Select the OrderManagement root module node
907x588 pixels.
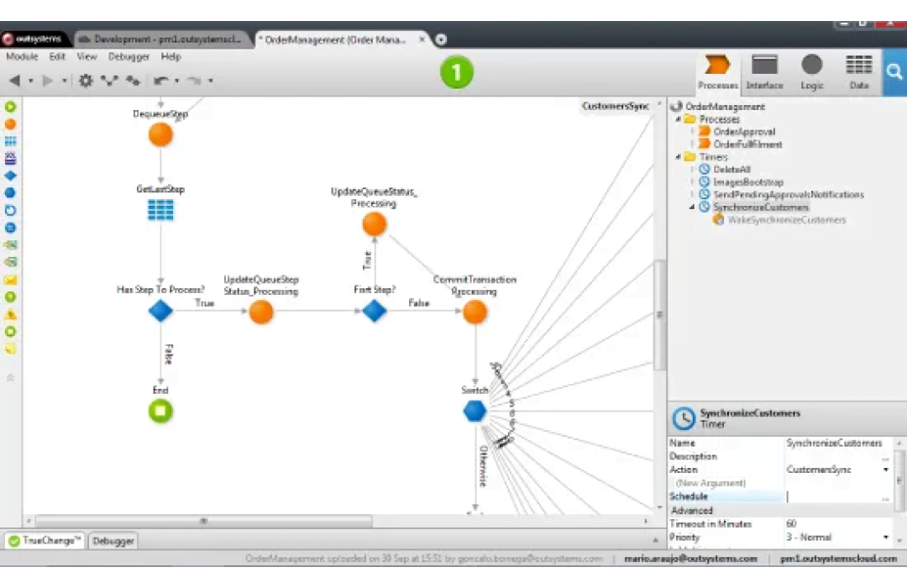(725, 107)
